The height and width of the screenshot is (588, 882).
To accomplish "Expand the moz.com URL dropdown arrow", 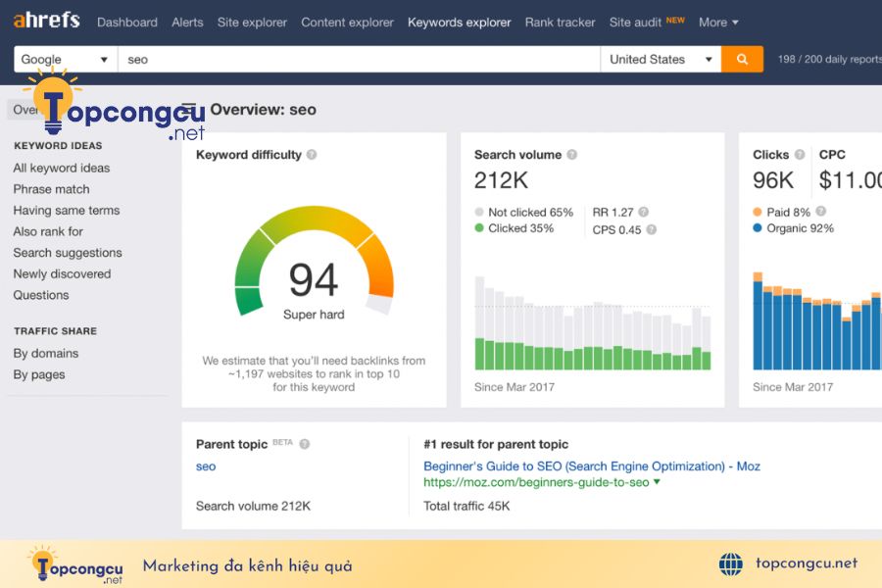I will click(x=657, y=481).
